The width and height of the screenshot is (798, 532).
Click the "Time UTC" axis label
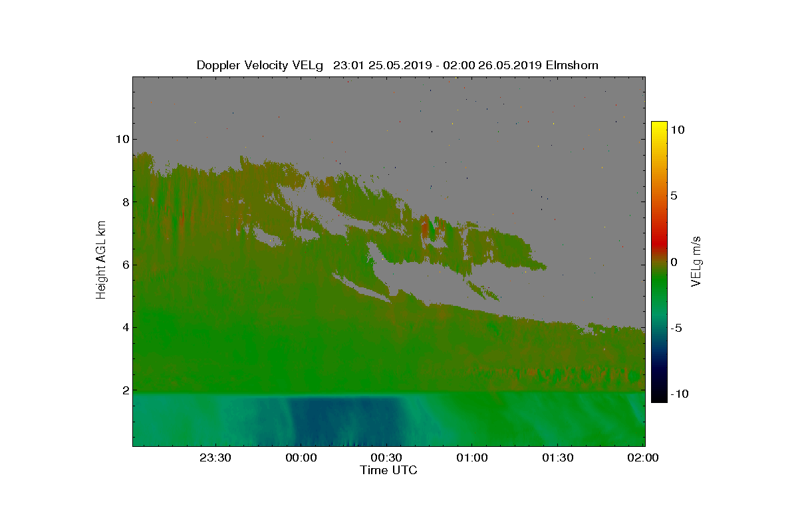(x=388, y=470)
